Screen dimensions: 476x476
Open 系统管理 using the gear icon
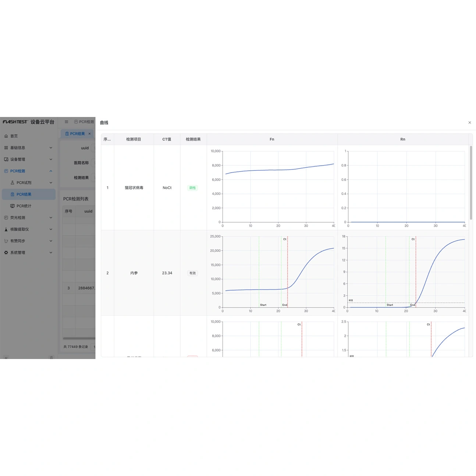pos(6,253)
